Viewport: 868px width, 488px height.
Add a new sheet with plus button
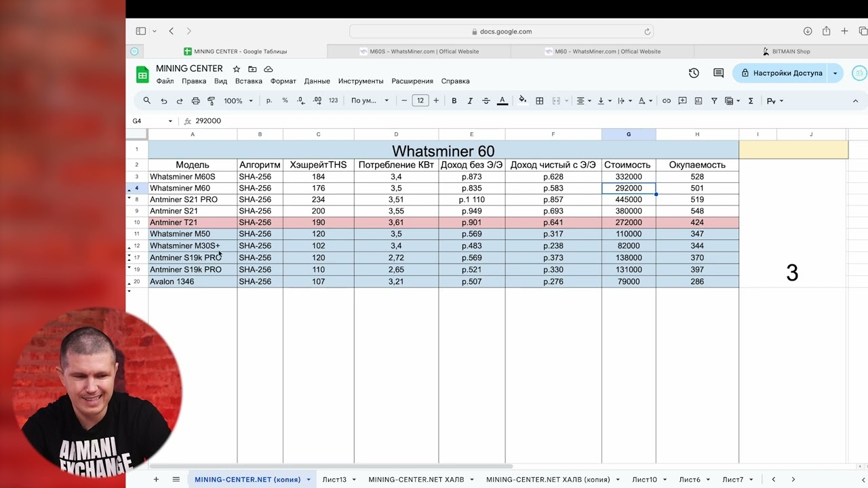(x=156, y=480)
